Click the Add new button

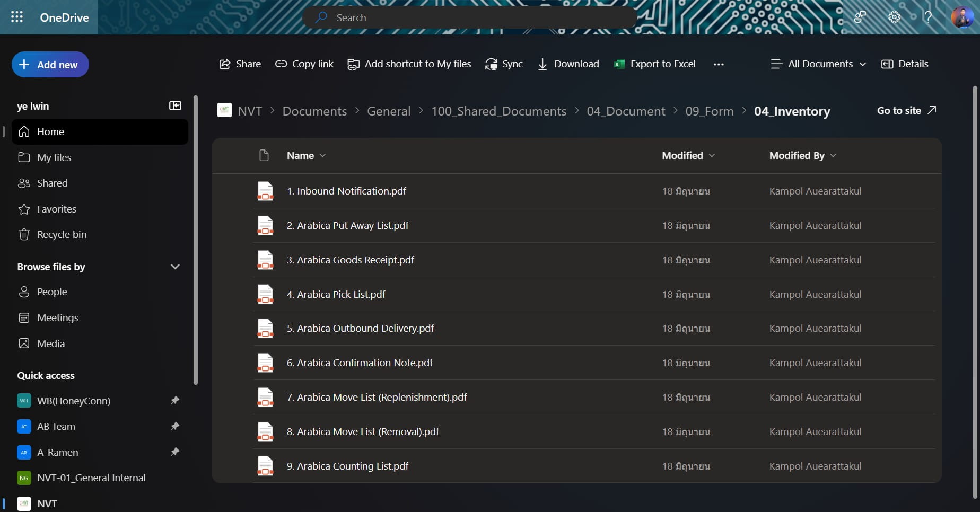pos(50,65)
